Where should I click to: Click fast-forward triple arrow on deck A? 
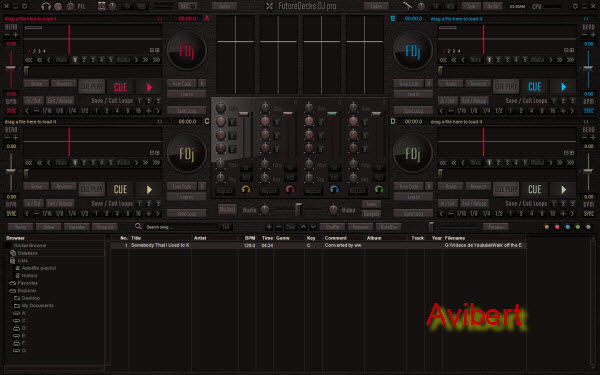pos(156,60)
